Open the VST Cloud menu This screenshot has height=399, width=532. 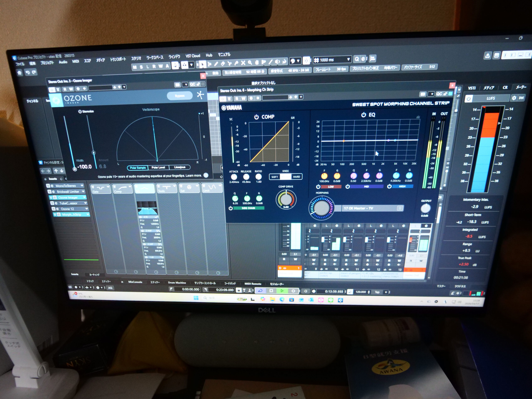point(193,56)
